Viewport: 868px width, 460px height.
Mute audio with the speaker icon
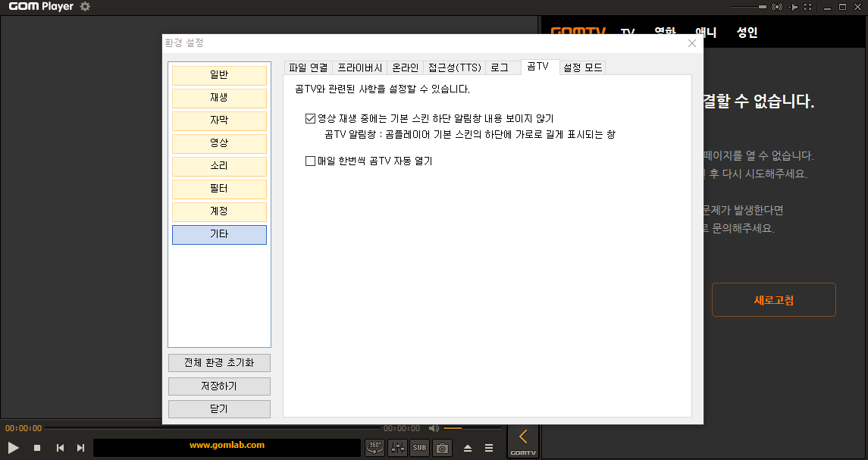click(x=434, y=428)
